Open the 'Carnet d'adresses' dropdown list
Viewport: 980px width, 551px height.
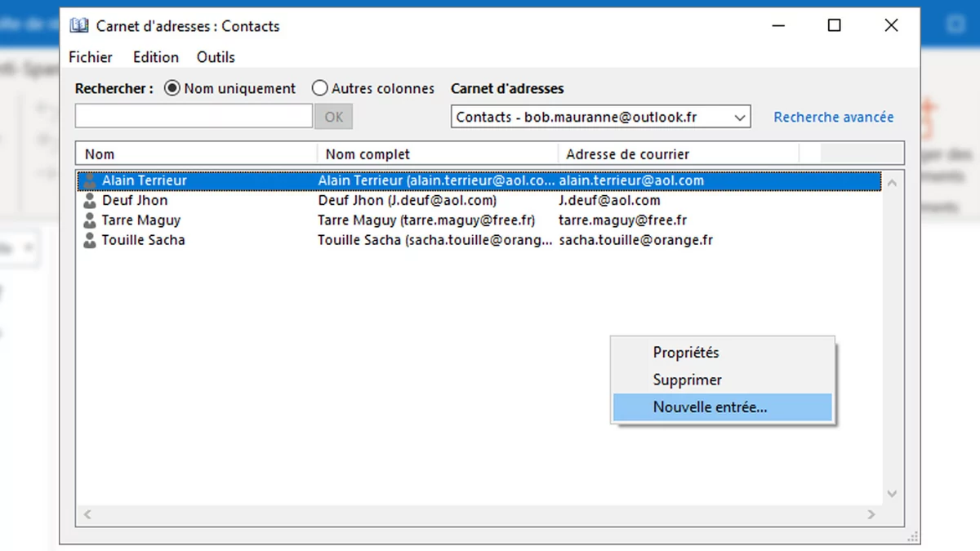[x=740, y=118]
